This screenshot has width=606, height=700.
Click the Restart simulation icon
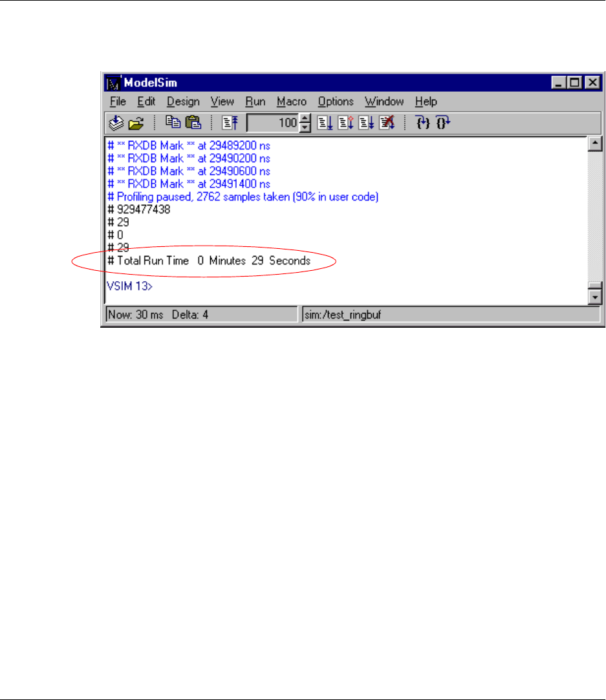pos(230,122)
